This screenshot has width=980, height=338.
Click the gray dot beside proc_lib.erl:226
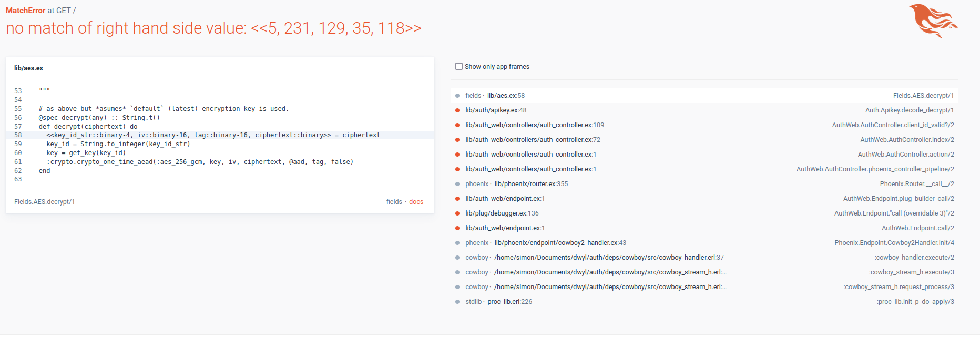click(457, 302)
